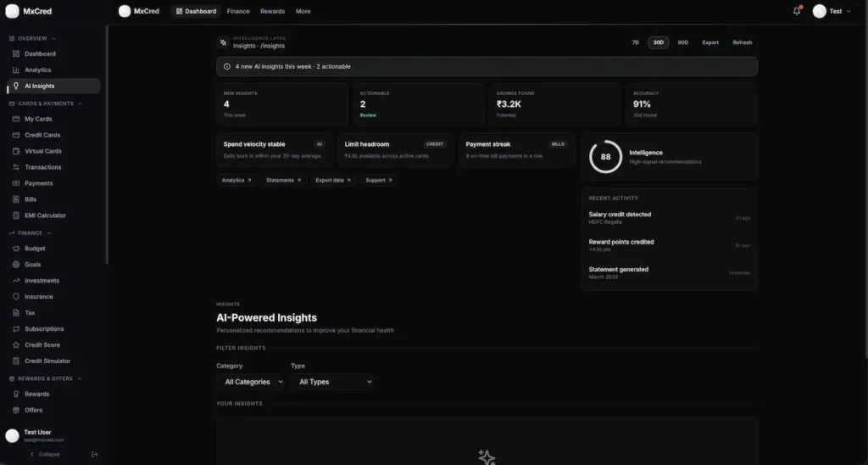The image size is (868, 465).
Task: Open the Test user account menu
Action: [x=832, y=11]
